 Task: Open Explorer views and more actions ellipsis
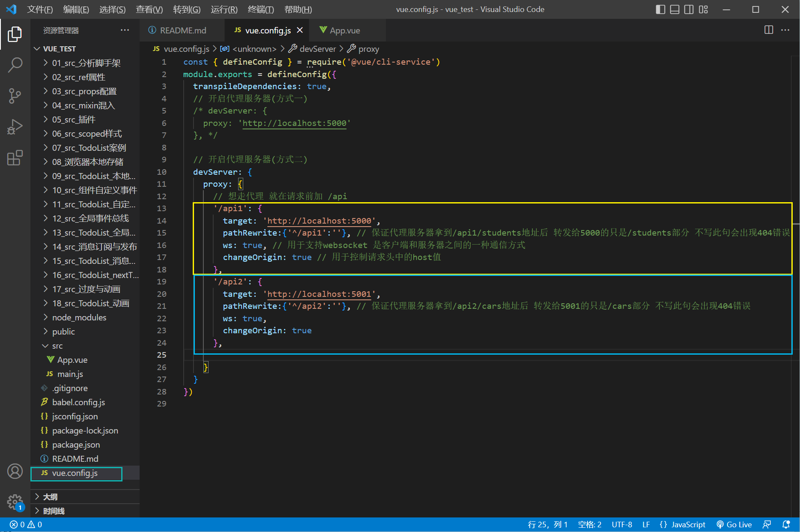pos(125,30)
